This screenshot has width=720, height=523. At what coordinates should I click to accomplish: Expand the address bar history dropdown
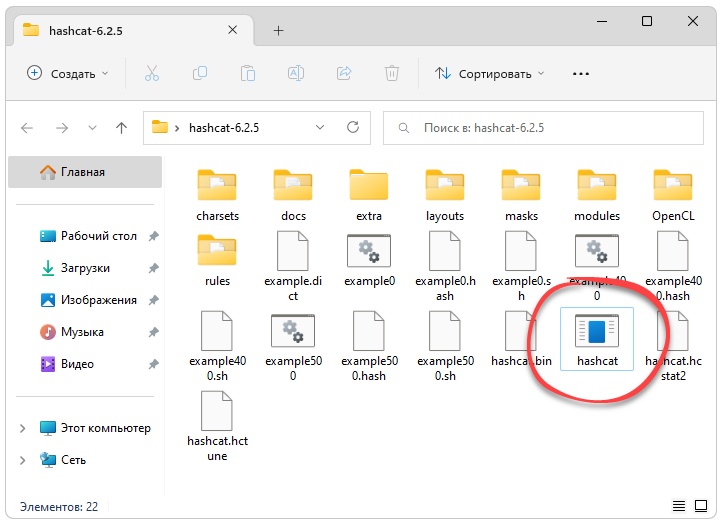click(320, 128)
